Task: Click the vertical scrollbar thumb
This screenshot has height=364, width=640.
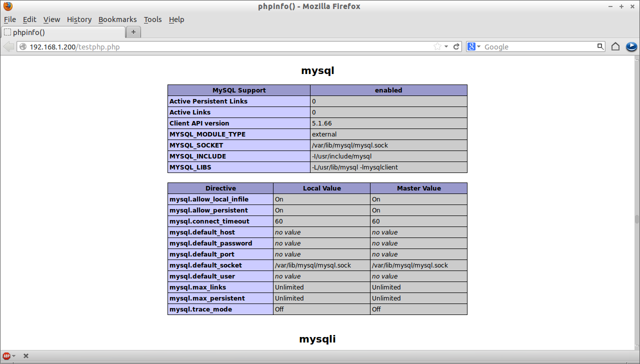Action: tap(636, 219)
